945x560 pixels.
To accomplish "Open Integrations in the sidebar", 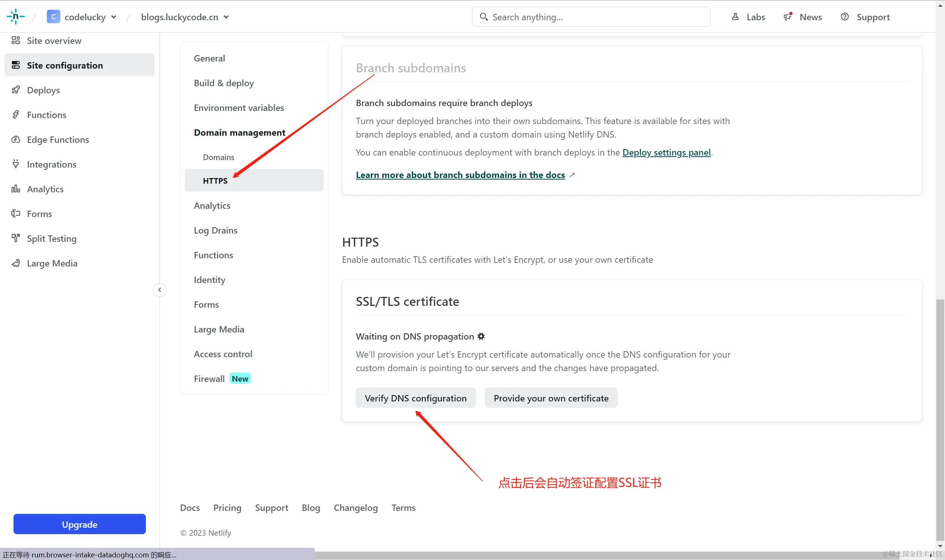I will [x=79, y=164].
